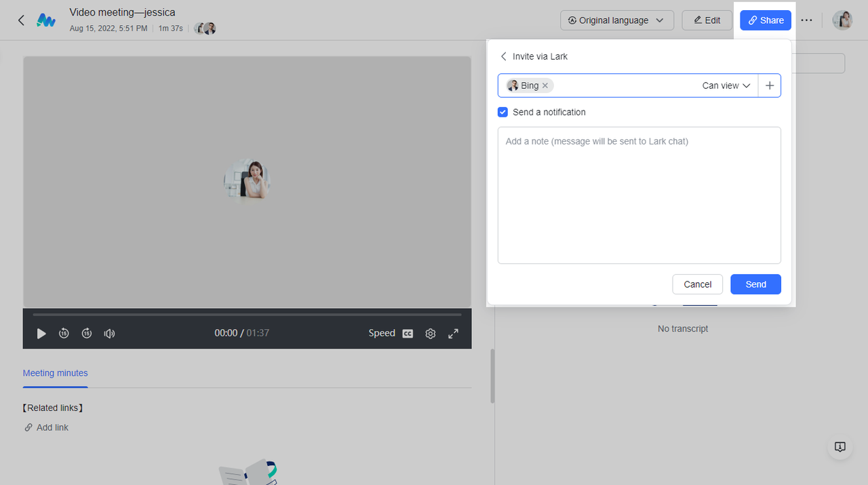This screenshot has width=868, height=485.
Task: Change the playback Speed setting
Action: pyautogui.click(x=381, y=333)
